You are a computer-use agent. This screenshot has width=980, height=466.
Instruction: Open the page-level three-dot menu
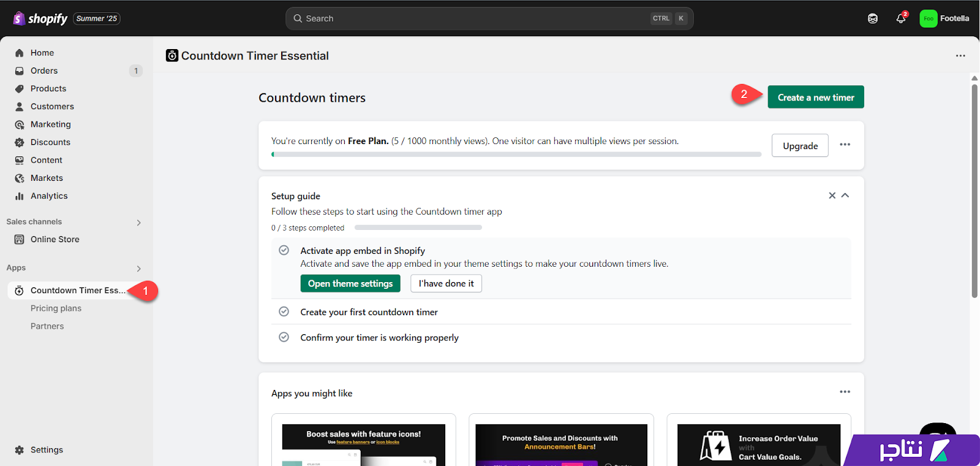tap(960, 56)
